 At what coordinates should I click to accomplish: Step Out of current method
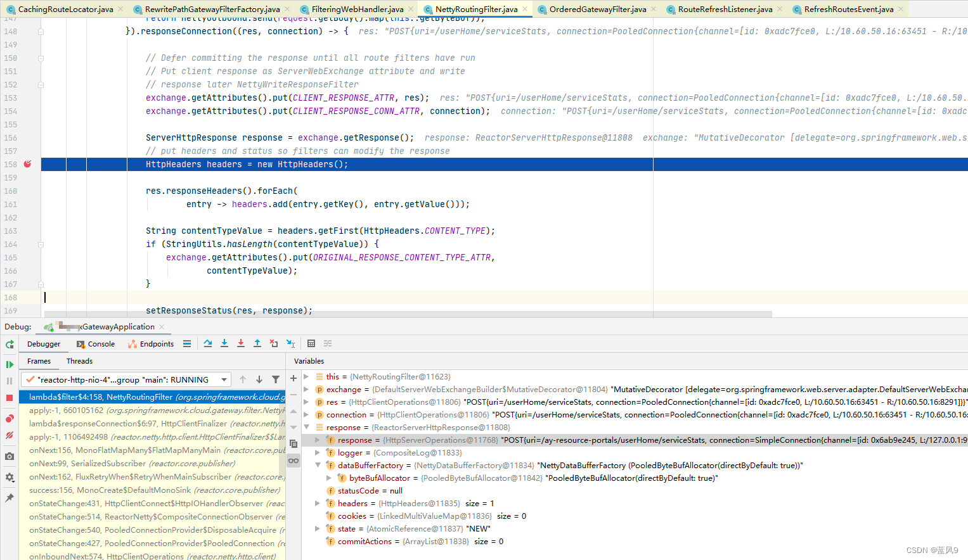click(x=257, y=343)
